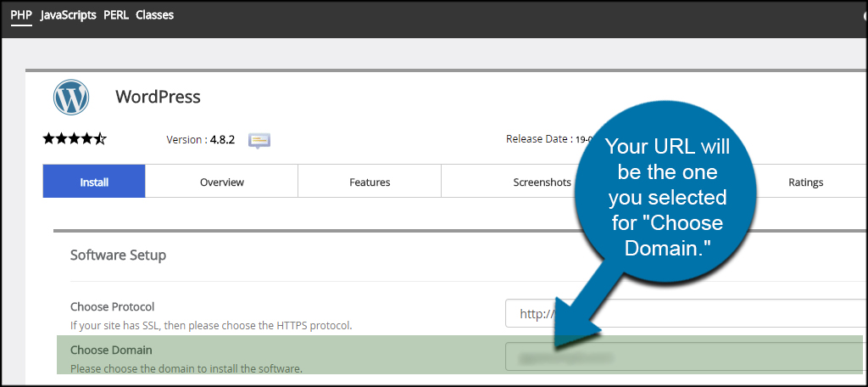Open the Classes category

(154, 15)
